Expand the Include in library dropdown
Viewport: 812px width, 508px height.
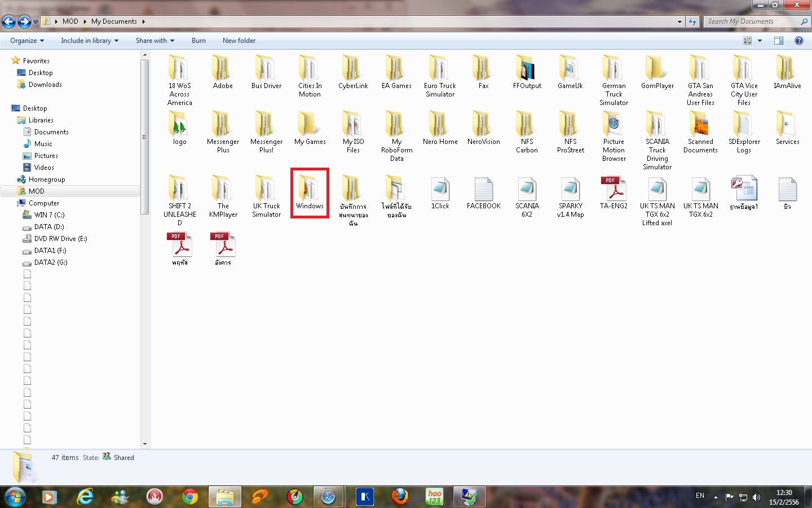[90, 41]
